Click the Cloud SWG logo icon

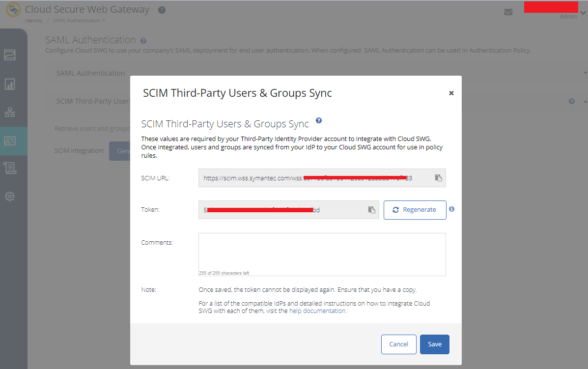[x=13, y=9]
